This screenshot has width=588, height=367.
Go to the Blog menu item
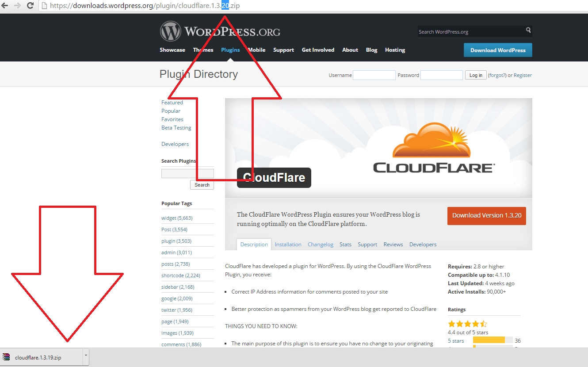tap(371, 50)
